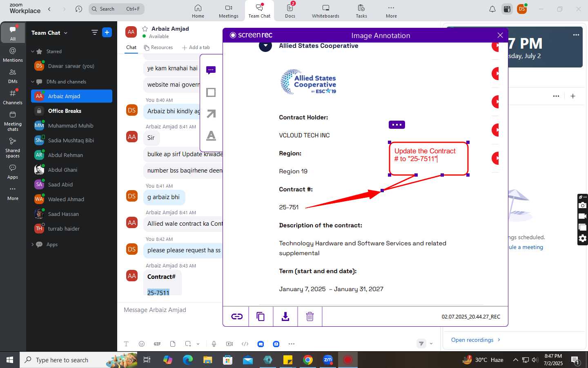
Task: Open Chrome from the taskbar
Action: [x=308, y=360]
